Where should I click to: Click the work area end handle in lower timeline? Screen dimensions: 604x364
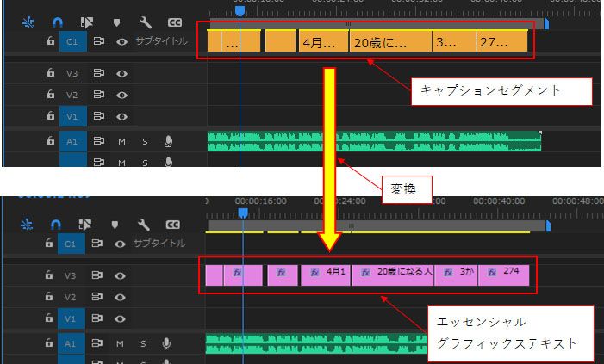[x=548, y=226]
